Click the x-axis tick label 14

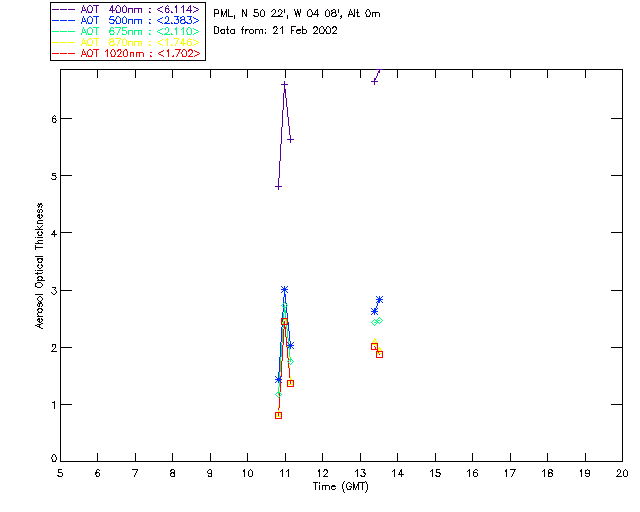pos(398,474)
